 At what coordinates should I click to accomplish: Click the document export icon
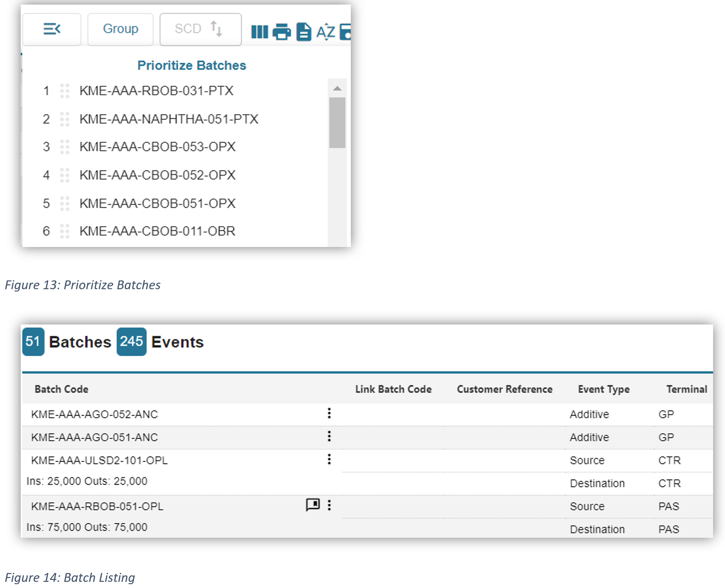[x=304, y=32]
